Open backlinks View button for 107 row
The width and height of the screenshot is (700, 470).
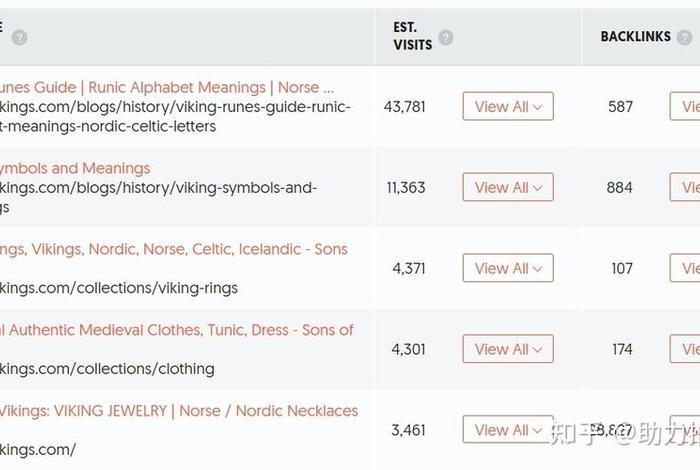[685, 268]
